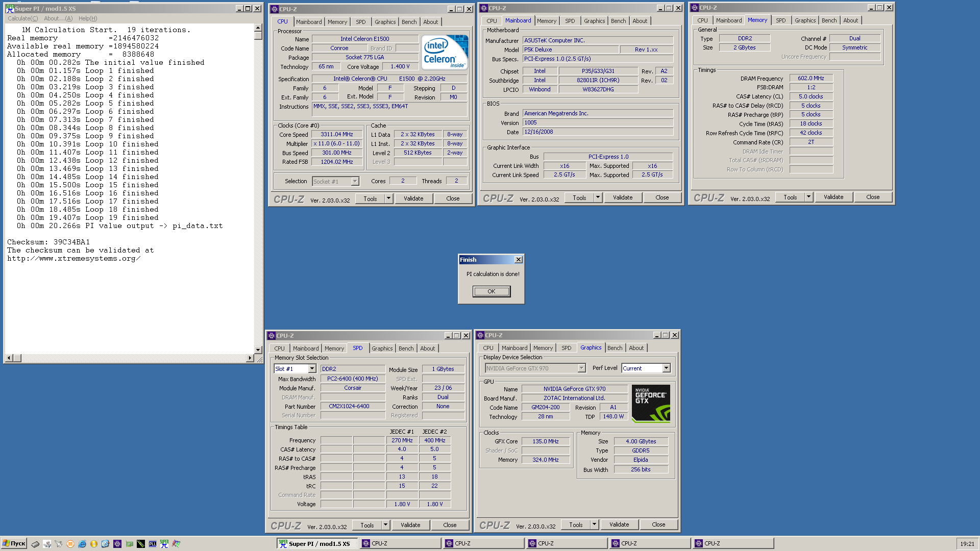
Task: Open Tools dropdown arrow in CPU window
Action: [389, 198]
